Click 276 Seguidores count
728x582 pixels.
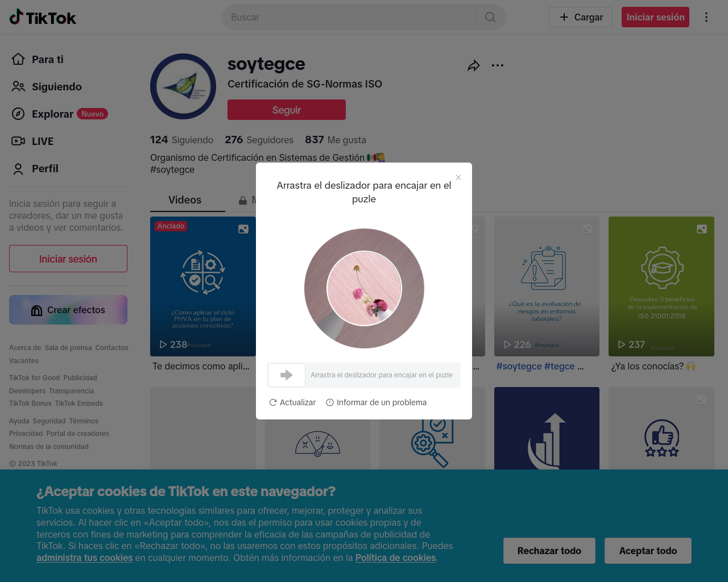[x=259, y=140]
